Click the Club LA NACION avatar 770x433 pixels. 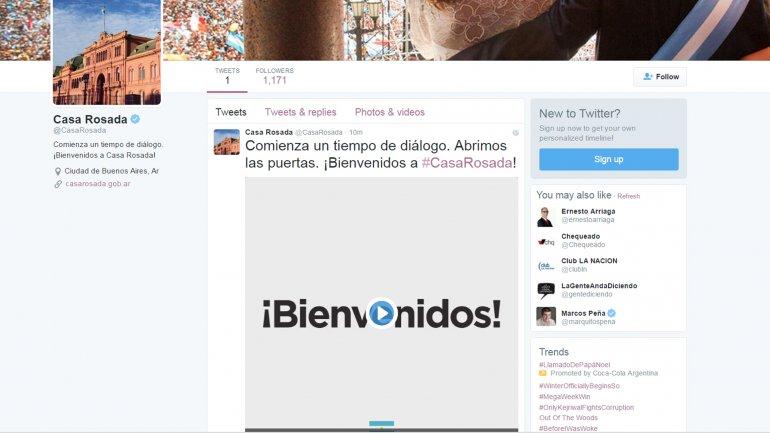point(546,267)
